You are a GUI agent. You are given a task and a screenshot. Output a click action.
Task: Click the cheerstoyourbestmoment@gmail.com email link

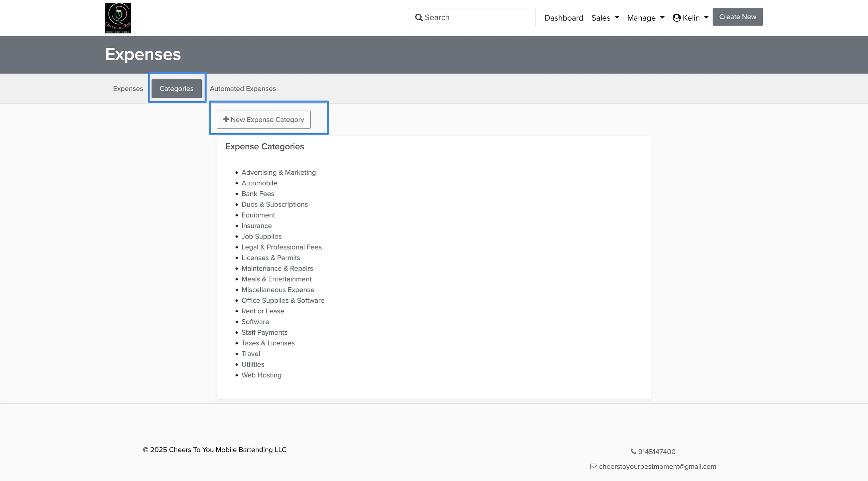tap(658, 467)
